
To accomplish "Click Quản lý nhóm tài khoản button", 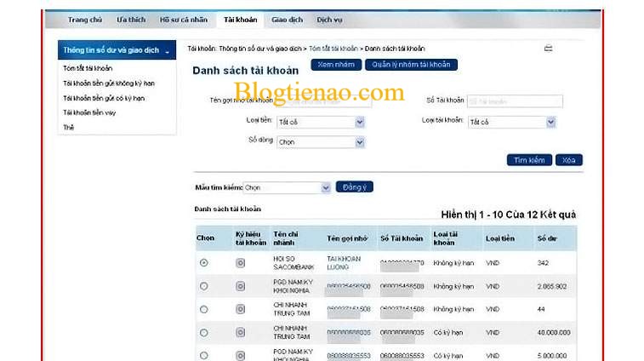I will (411, 65).
